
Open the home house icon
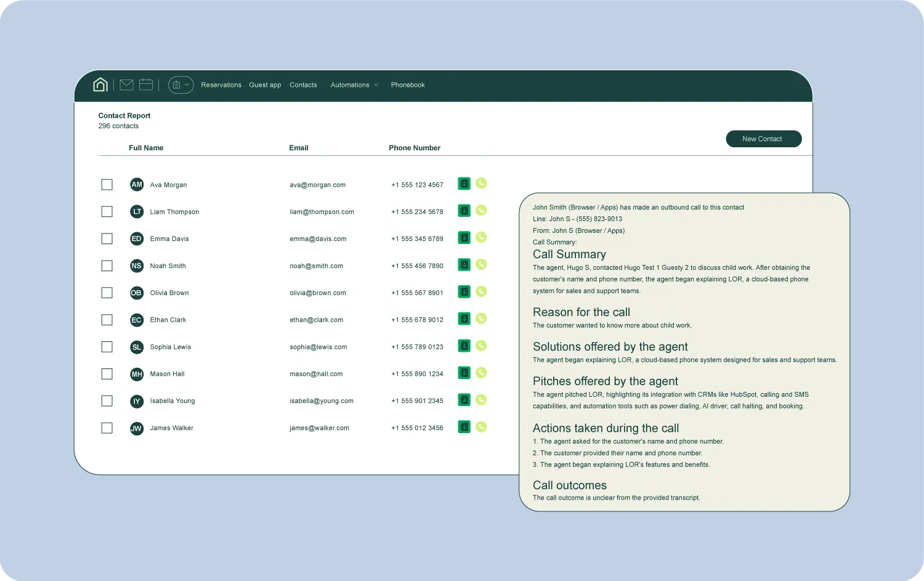click(100, 84)
